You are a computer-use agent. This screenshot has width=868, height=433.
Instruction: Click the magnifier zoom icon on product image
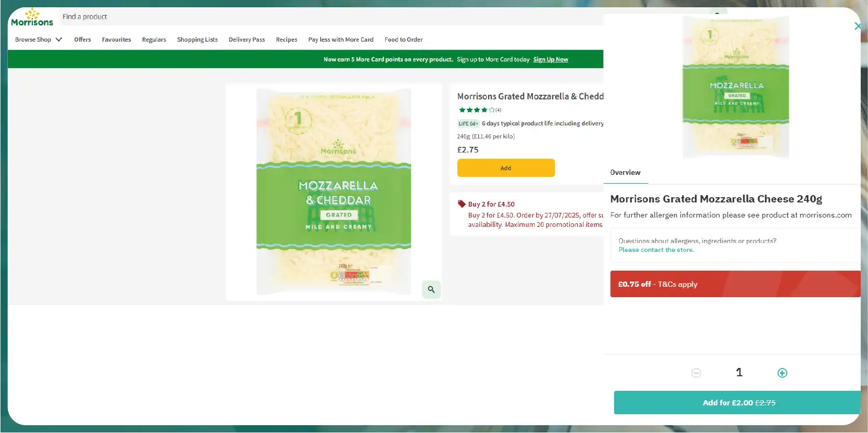tap(431, 289)
